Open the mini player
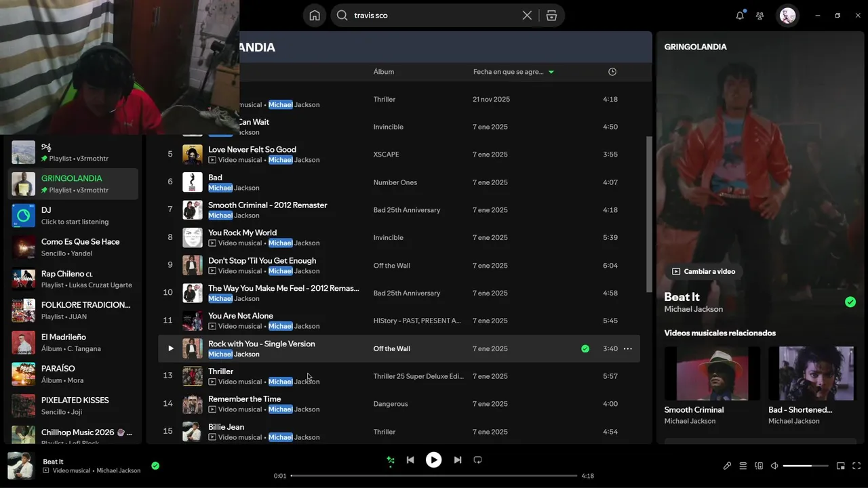Viewport: 868px width, 488px height. tap(840, 466)
